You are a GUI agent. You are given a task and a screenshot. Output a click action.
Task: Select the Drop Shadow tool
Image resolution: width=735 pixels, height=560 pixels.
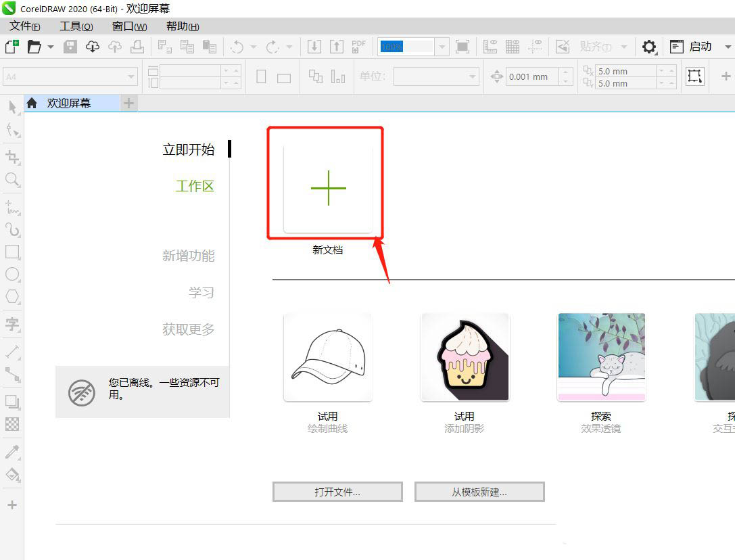(x=12, y=402)
